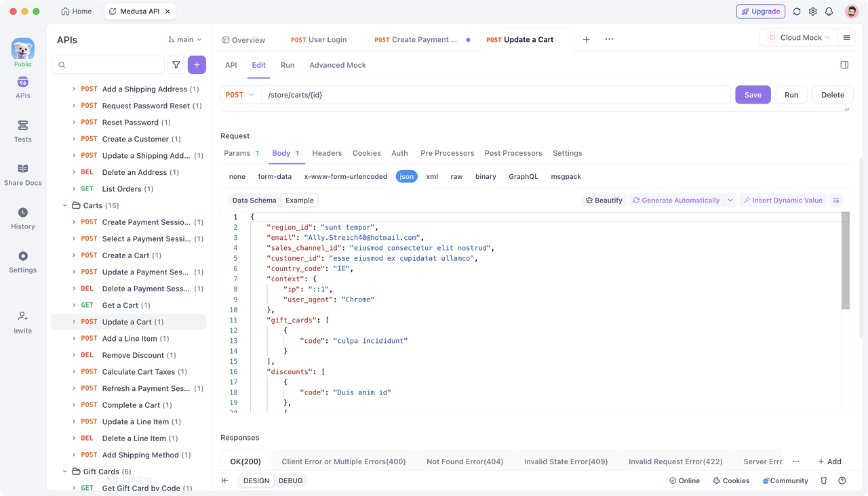Open the Tests sidebar section
The width and height of the screenshot is (868, 496).
(x=22, y=131)
